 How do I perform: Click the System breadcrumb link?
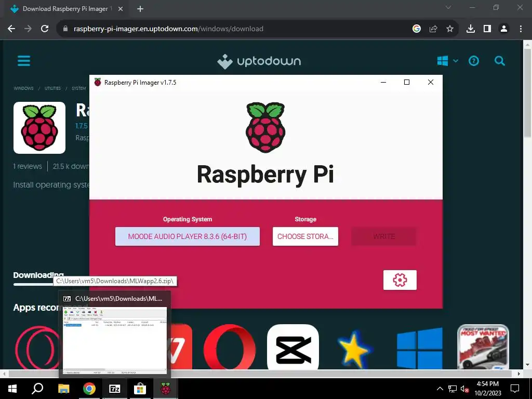pos(79,88)
